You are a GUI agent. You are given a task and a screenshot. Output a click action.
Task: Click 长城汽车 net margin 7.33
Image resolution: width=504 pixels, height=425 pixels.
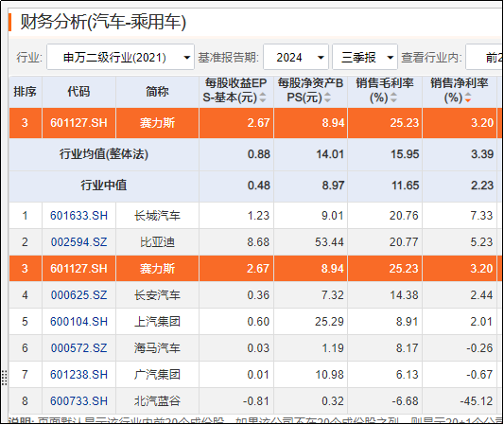click(481, 216)
